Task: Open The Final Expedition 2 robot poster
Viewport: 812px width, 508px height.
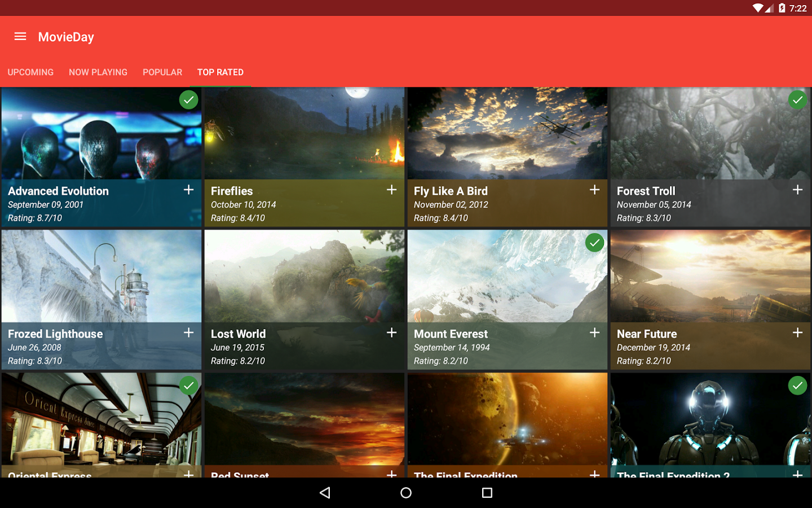Action: 710,419
